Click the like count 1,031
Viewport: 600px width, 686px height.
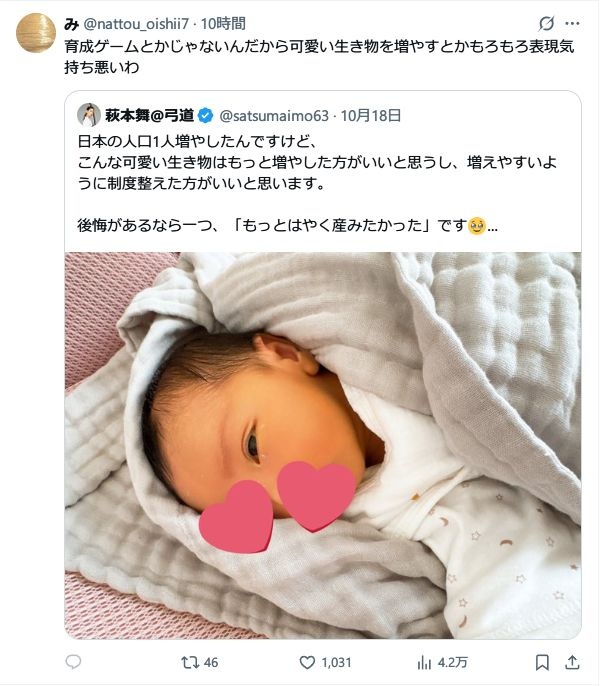pyautogui.click(x=336, y=662)
